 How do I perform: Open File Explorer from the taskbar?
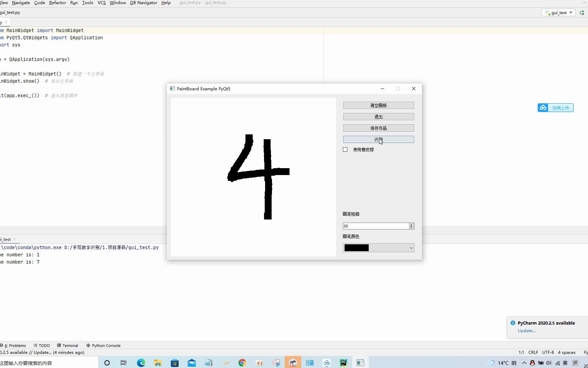[158, 363]
